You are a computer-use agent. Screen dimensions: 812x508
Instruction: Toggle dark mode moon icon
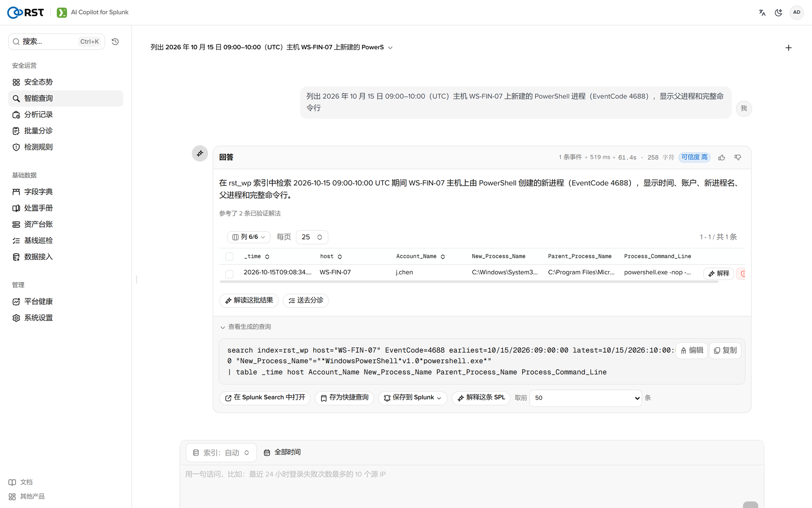click(779, 13)
